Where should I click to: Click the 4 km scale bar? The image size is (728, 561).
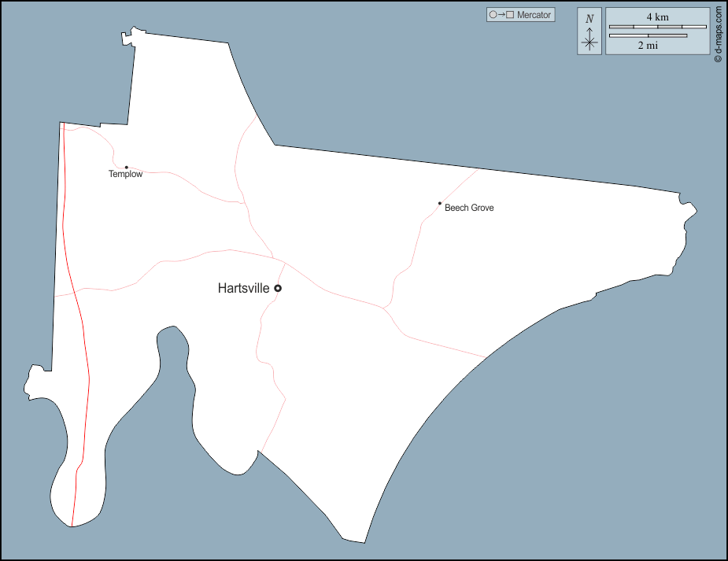tap(657, 27)
